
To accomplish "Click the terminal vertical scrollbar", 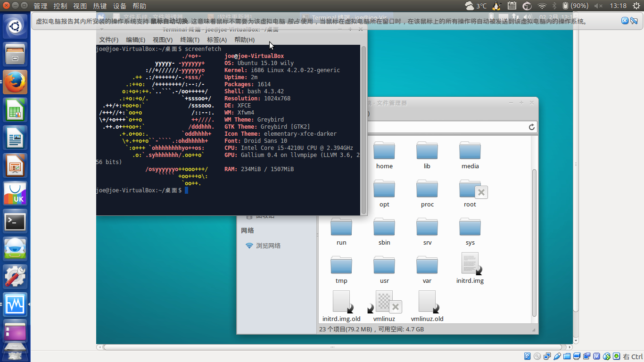I will 363,130.
